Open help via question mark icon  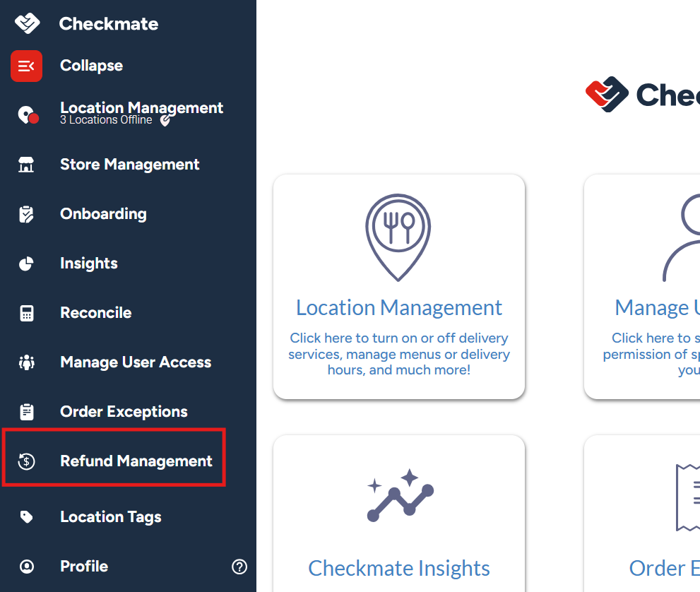(239, 567)
